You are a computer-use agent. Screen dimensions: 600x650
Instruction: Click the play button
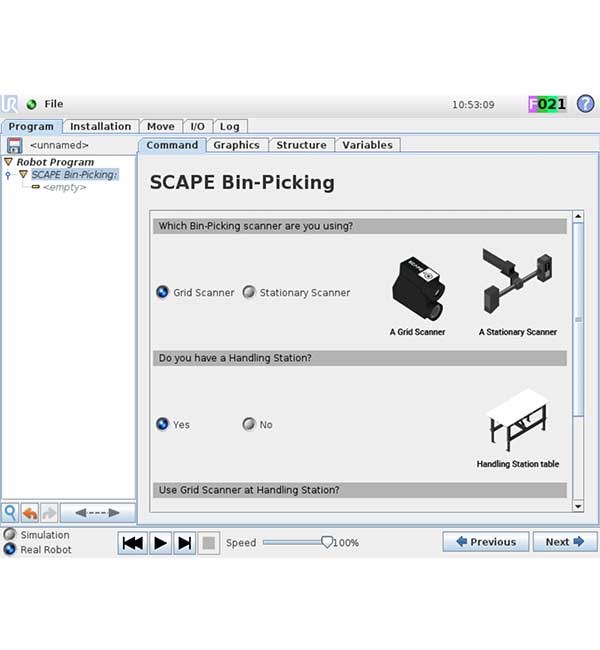pos(160,543)
